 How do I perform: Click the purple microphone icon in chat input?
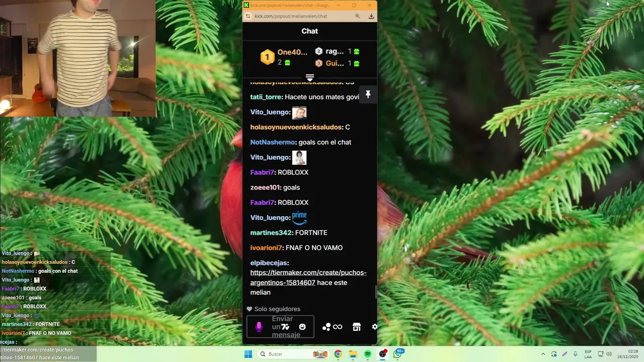point(259,327)
